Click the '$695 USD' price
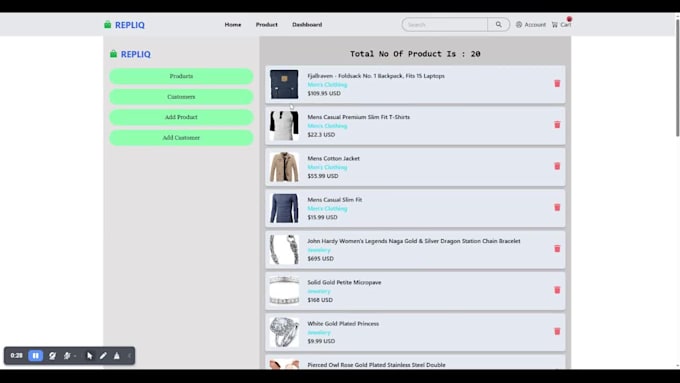Viewport: 680px width, 383px height. pos(320,259)
